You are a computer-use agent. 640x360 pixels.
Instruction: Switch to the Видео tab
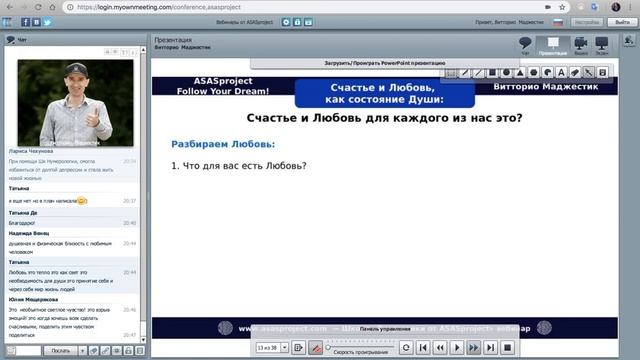tap(581, 45)
